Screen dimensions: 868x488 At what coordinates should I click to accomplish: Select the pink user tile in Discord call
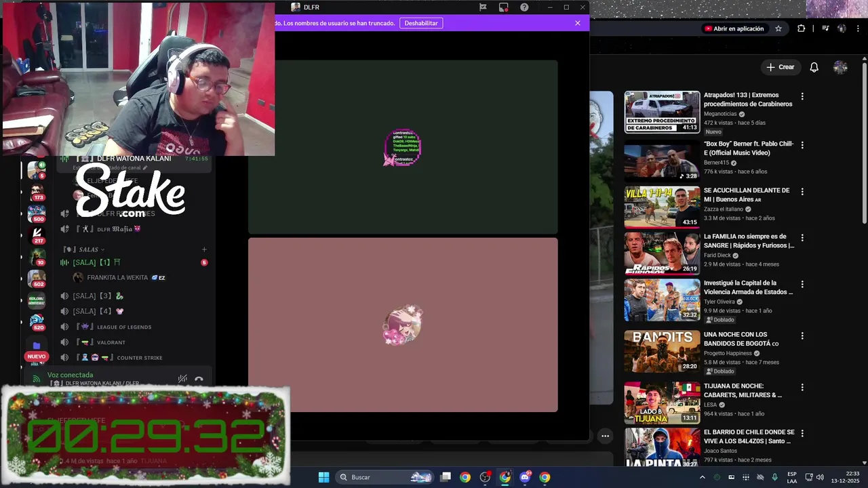pyautogui.click(x=403, y=325)
